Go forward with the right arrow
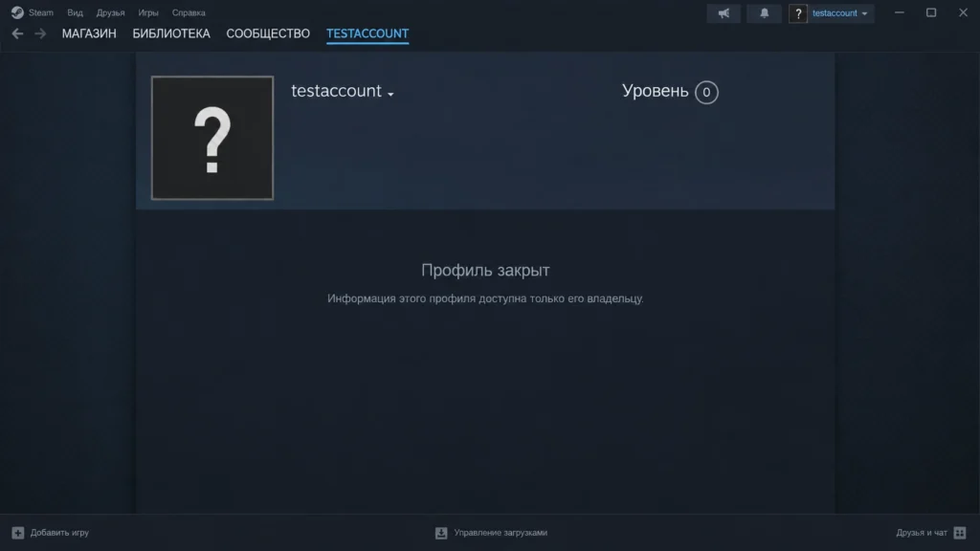The image size is (980, 551). (x=40, y=33)
